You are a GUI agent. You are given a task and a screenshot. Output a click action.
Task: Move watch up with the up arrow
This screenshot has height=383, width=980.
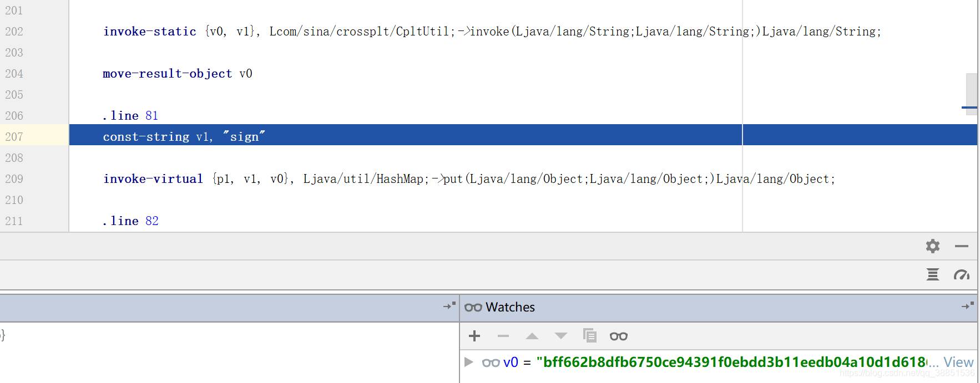coord(532,336)
